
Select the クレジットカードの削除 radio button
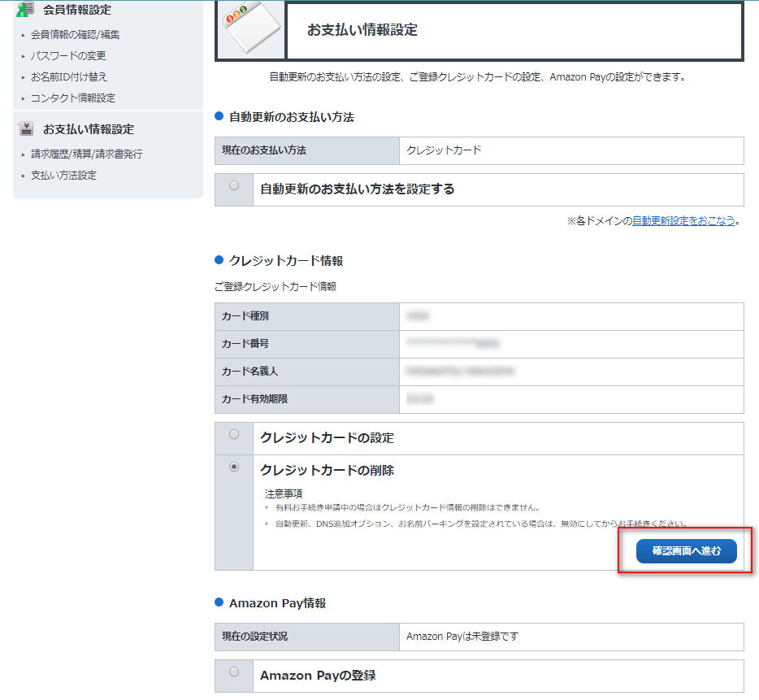[x=234, y=467]
